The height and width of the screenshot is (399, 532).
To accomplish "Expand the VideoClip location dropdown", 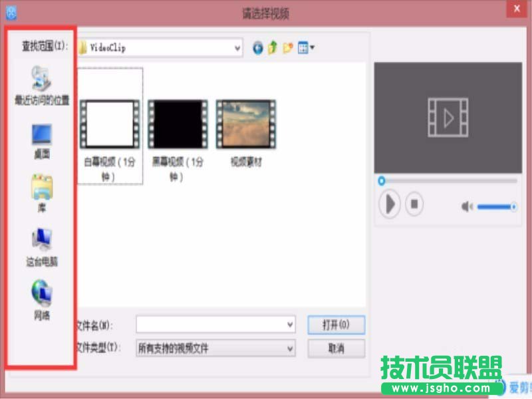I will [x=237, y=48].
